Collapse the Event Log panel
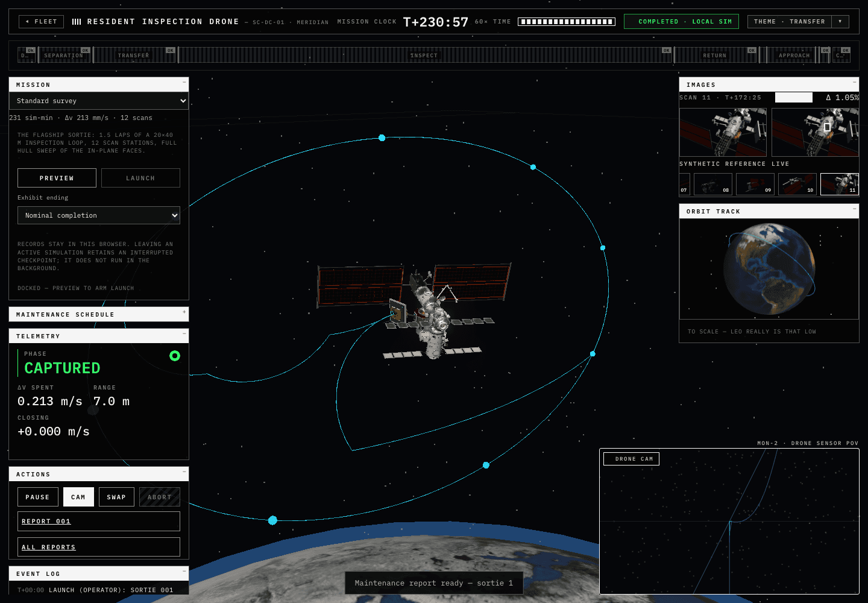The image size is (868, 603). 184,571
